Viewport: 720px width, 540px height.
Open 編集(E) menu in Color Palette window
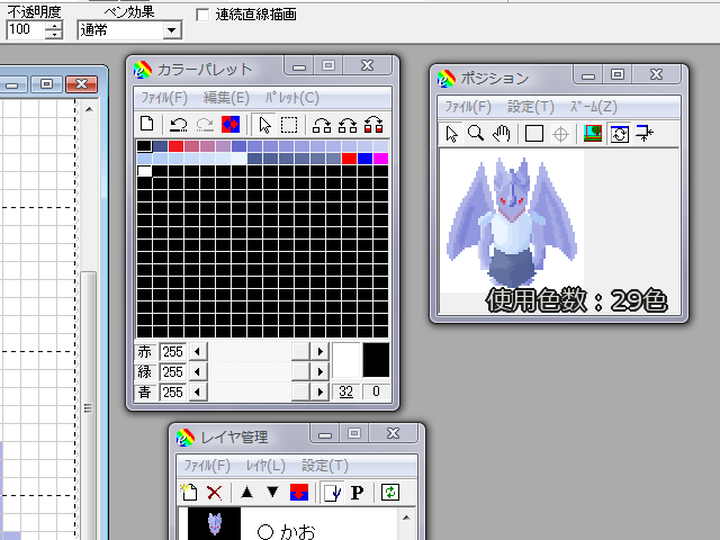tap(226, 98)
